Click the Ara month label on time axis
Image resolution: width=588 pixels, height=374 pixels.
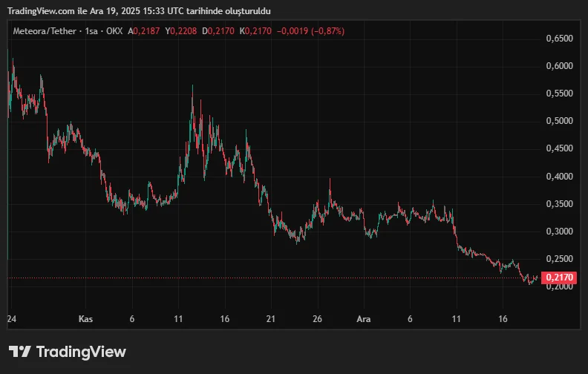pyautogui.click(x=364, y=318)
